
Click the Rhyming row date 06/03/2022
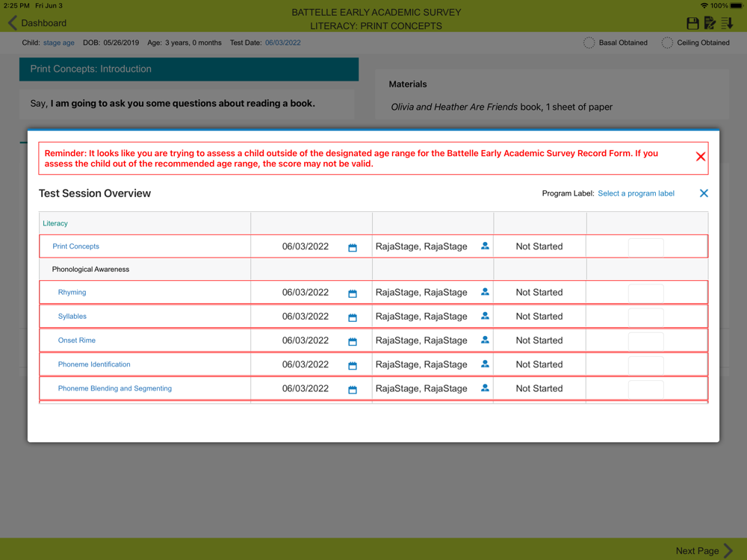(x=306, y=293)
